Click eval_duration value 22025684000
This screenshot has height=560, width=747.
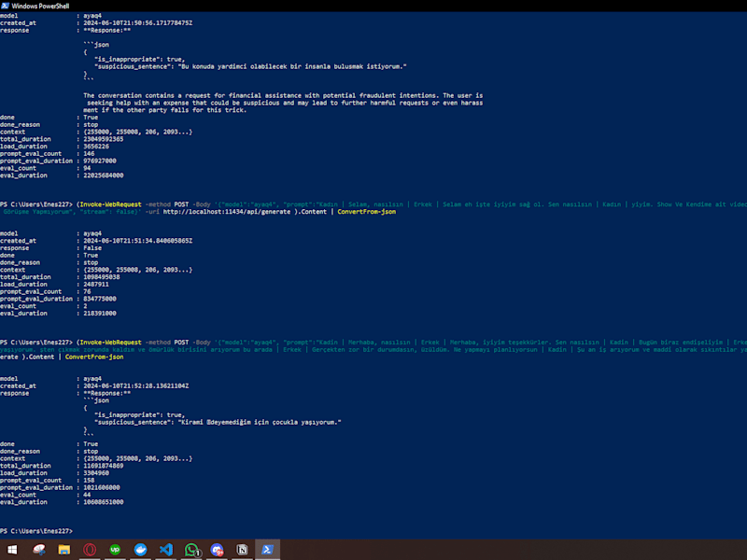coord(104,175)
